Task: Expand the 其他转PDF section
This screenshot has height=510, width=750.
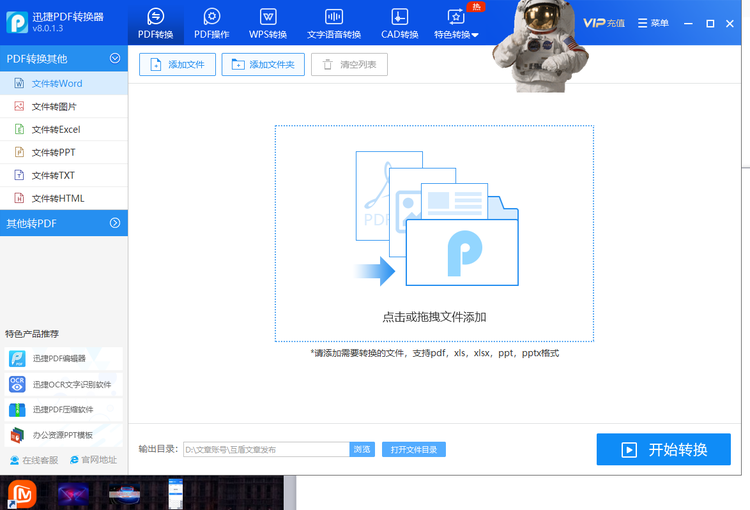Action: click(115, 223)
